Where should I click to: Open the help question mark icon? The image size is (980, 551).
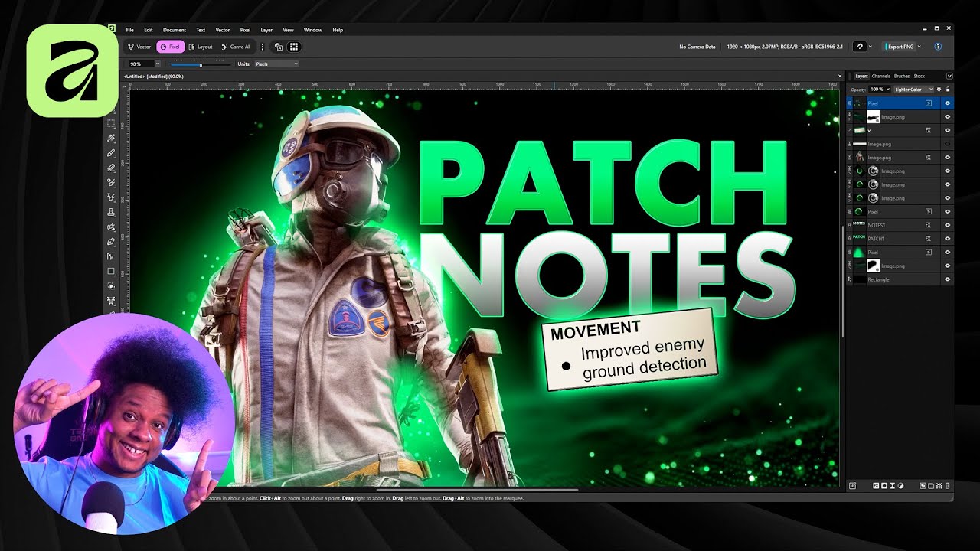[x=938, y=47]
